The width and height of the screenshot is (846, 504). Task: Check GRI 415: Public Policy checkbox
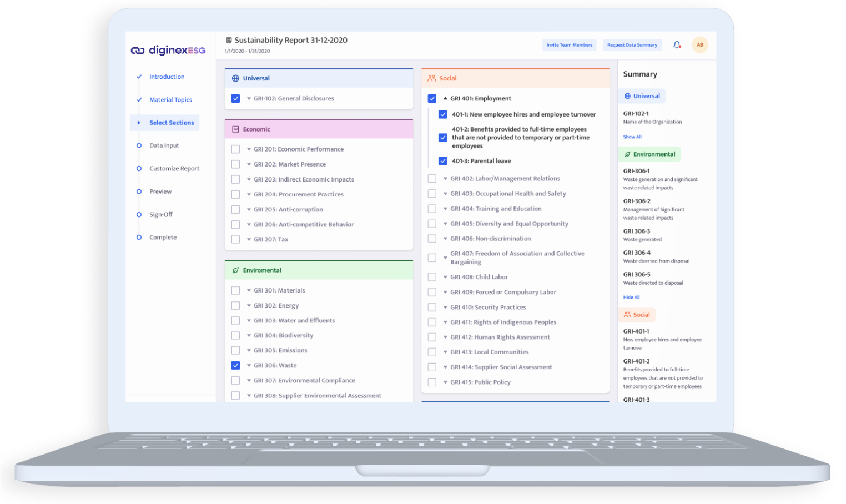(432, 382)
